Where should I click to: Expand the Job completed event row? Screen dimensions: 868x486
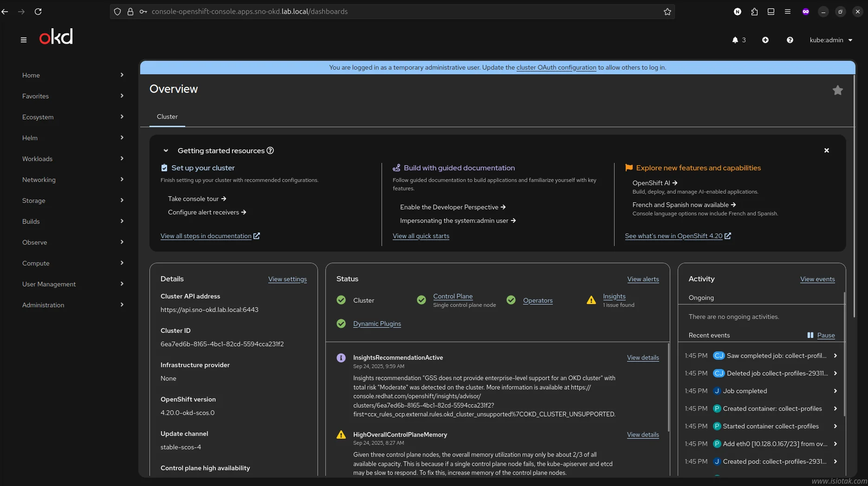tap(836, 391)
